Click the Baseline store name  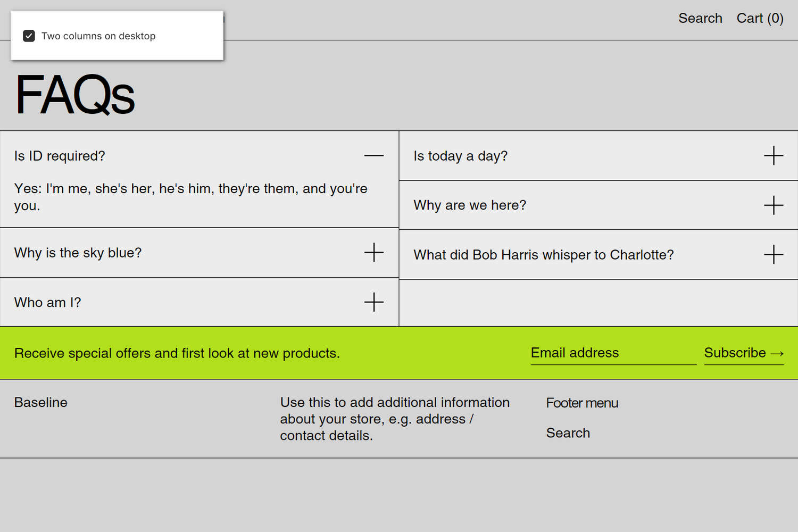point(40,402)
